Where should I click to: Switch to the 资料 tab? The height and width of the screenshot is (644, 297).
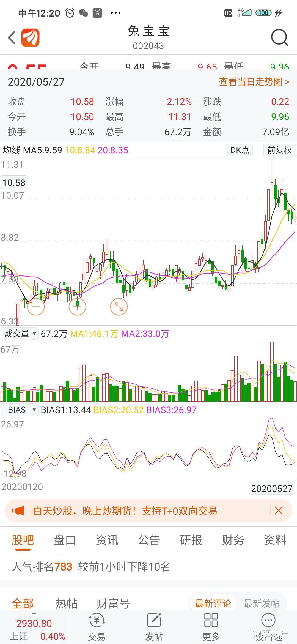point(275,540)
